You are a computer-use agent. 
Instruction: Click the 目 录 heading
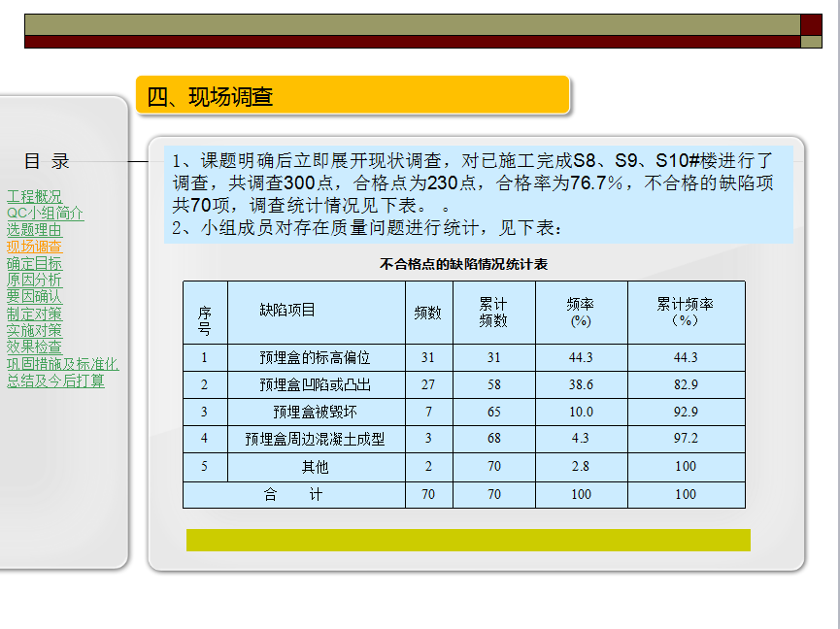point(48,160)
